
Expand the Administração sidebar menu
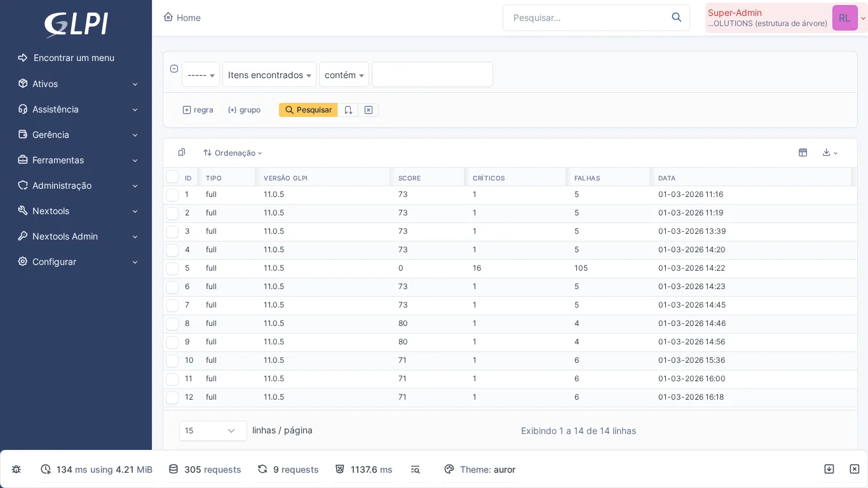[x=62, y=186]
